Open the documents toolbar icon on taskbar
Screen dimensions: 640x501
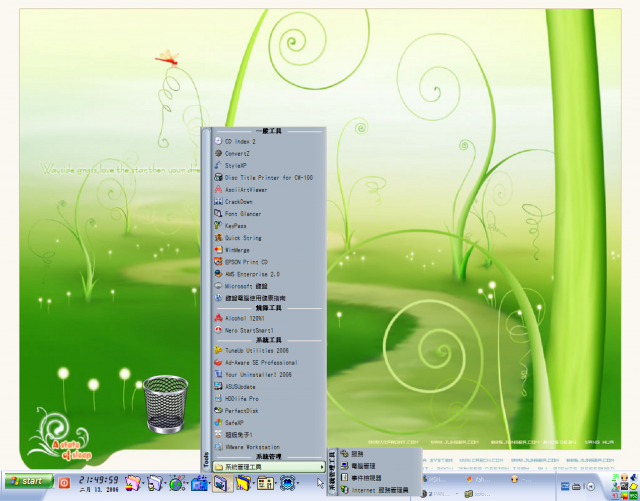(154, 483)
